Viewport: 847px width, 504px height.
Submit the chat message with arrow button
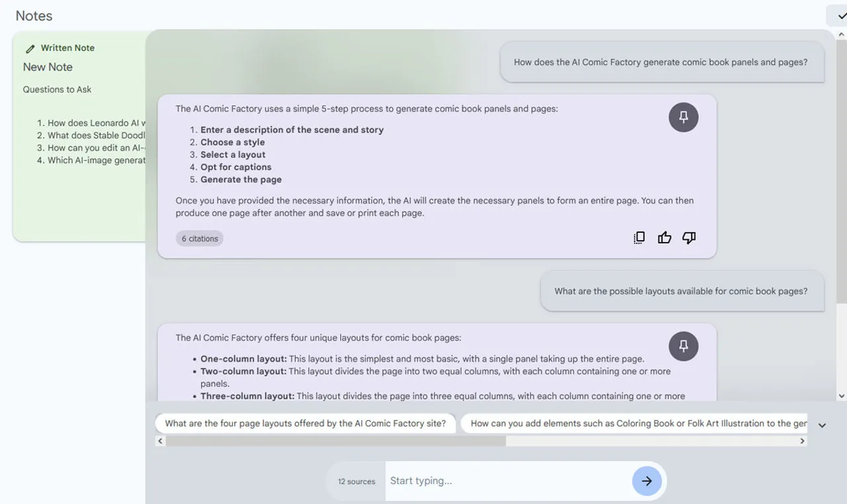[x=646, y=481]
